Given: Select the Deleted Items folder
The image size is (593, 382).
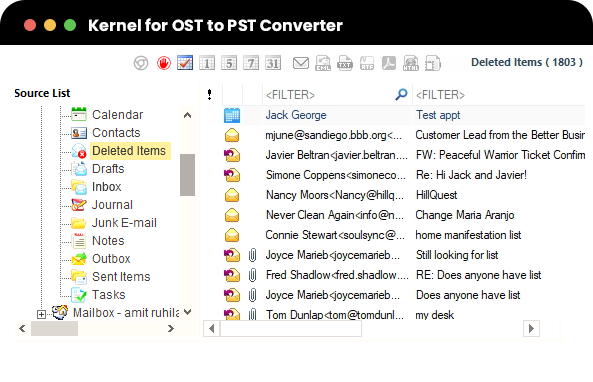Looking at the screenshot, I should [x=129, y=151].
